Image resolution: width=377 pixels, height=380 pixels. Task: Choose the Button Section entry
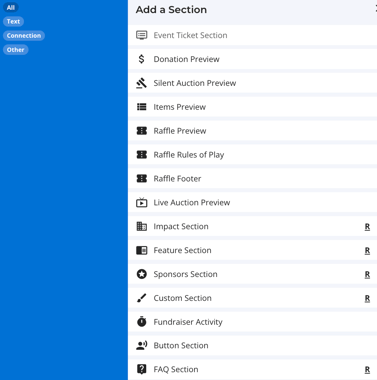[253, 345]
